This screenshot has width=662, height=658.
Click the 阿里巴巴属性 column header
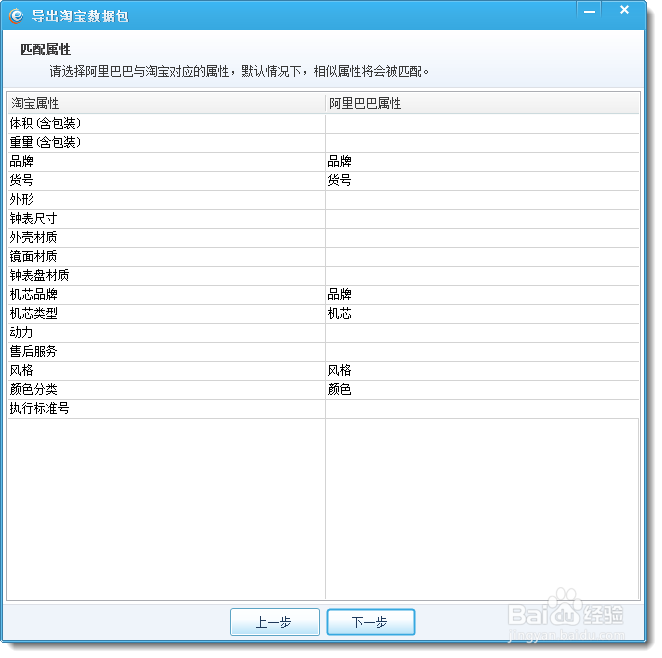click(x=483, y=103)
